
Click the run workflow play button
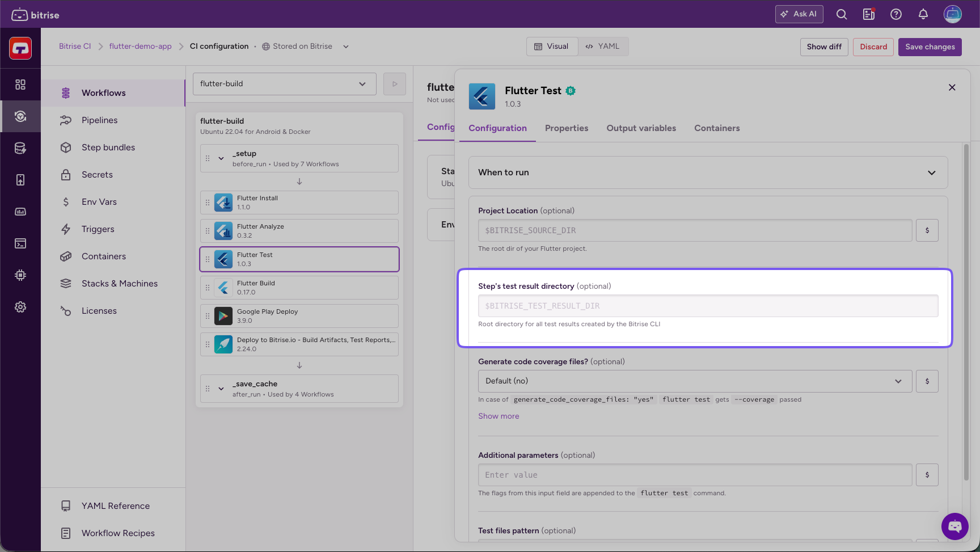point(395,84)
